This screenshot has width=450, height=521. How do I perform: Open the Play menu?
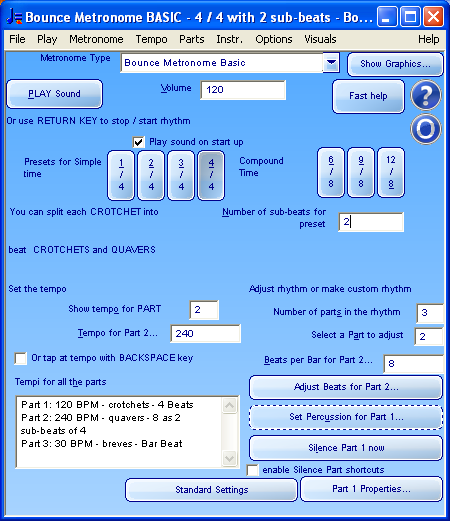coord(47,39)
